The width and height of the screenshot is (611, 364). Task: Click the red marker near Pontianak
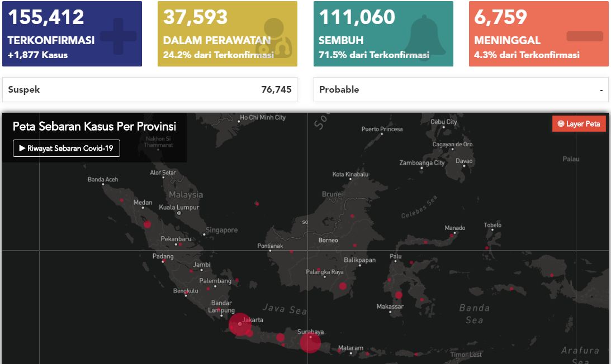click(x=291, y=251)
